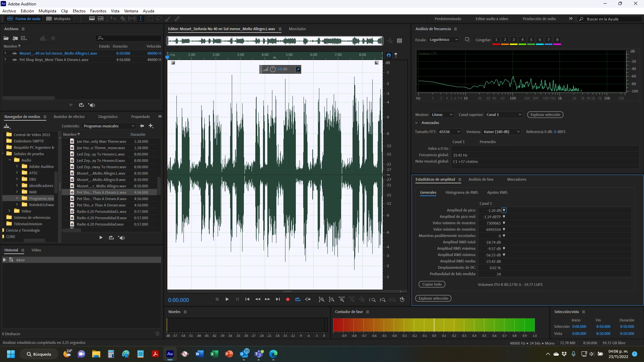644x362 pixels.
Task: Open Pet Shop Boys file in Archivos list
Action: click(54, 60)
